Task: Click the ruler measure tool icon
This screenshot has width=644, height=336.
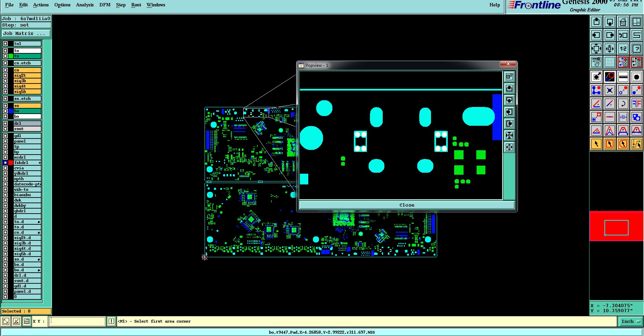Action: pyautogui.click(x=623, y=77)
